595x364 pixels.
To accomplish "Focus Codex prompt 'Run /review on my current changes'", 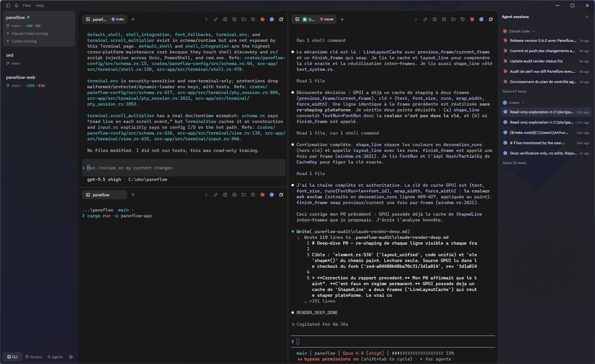I will (x=184, y=168).
